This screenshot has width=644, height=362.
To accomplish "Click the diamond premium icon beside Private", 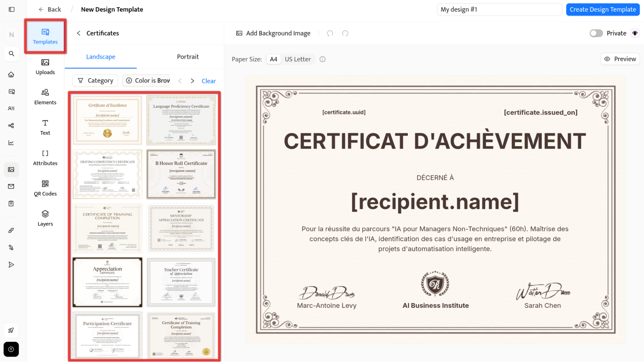I will tap(635, 33).
